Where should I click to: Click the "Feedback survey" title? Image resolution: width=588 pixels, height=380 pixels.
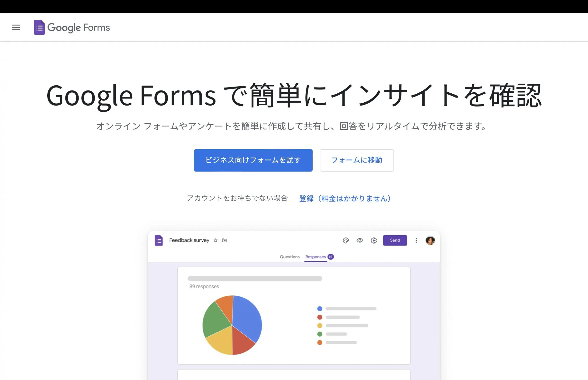(x=189, y=240)
